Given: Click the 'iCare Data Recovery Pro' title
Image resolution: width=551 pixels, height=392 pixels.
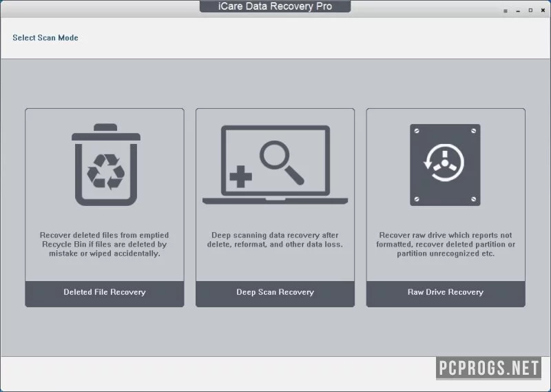Looking at the screenshot, I should tap(275, 6).
